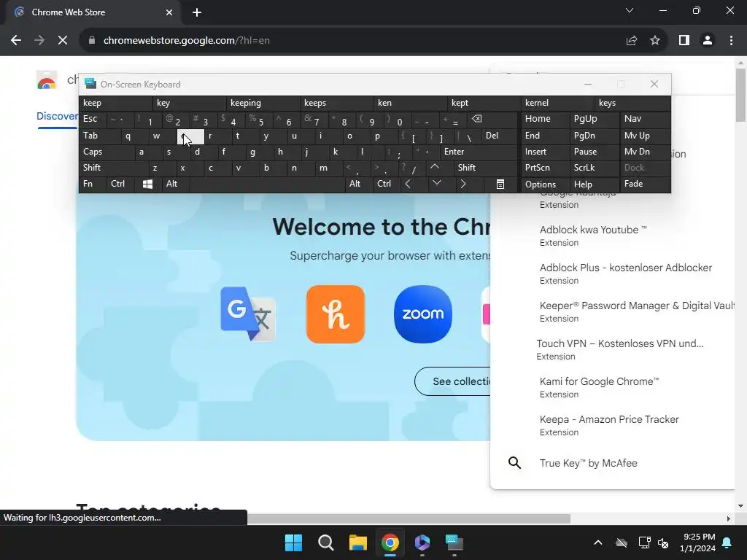Select Keepa Amazon Price Tracker suggestion
This screenshot has height=560, width=747.
pyautogui.click(x=613, y=426)
